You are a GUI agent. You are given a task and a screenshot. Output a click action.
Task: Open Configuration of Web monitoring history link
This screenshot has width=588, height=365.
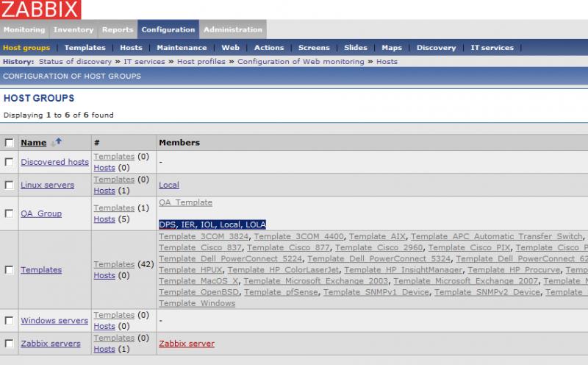click(301, 62)
